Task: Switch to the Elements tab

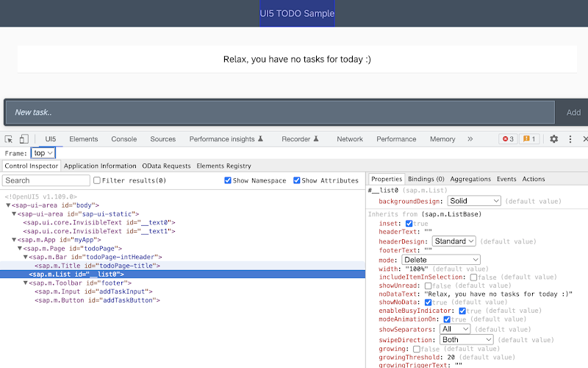Action: point(83,139)
